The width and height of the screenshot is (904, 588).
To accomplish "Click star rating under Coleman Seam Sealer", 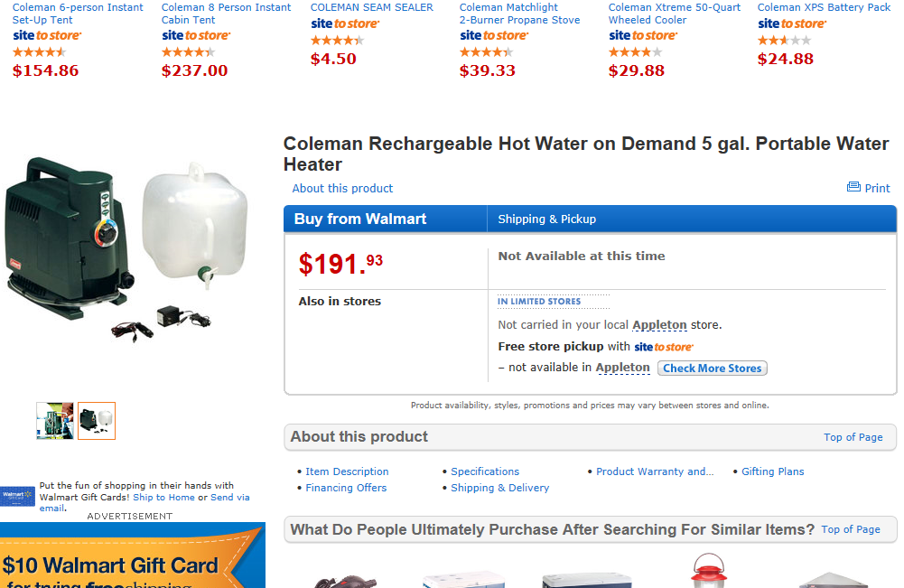I will click(337, 41).
